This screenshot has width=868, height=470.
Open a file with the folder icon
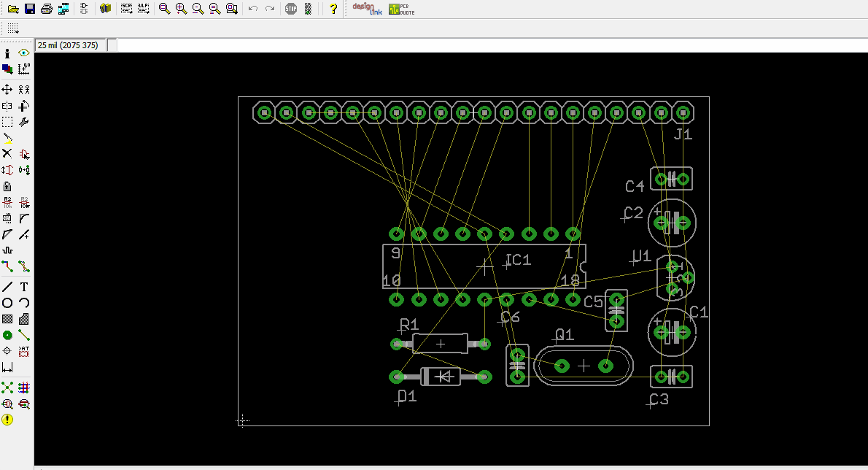(x=13, y=9)
